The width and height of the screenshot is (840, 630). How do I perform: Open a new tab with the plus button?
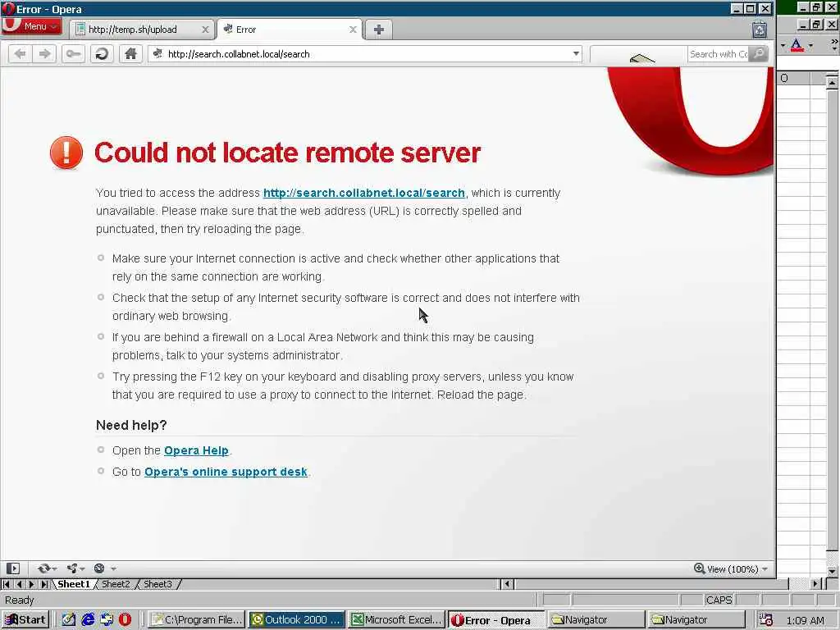379,30
